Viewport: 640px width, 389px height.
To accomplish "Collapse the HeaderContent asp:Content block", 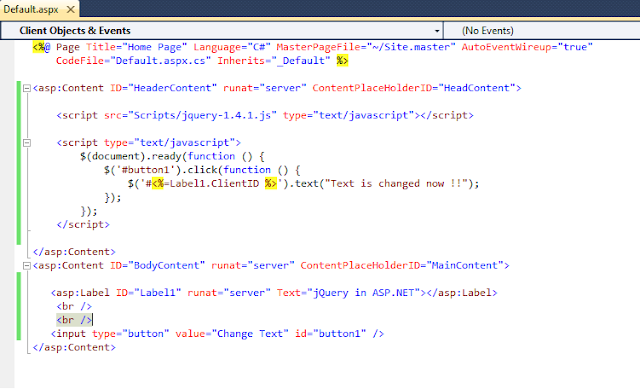I will tap(27, 88).
